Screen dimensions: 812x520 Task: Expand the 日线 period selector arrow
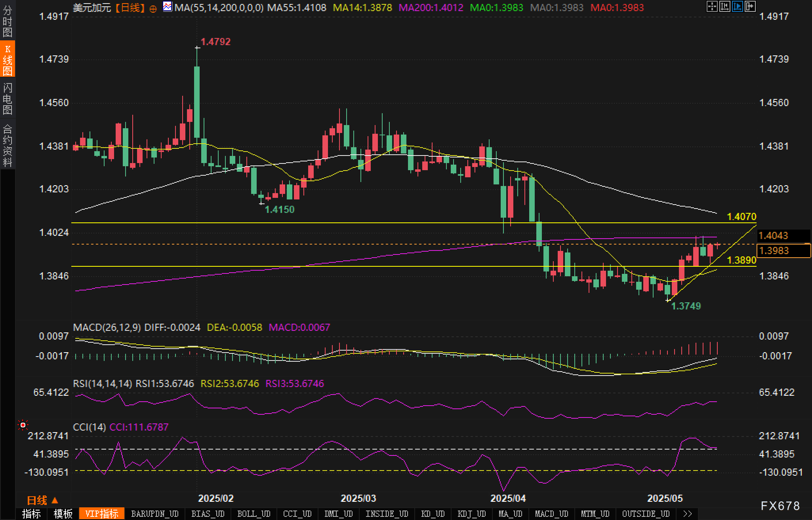[55, 500]
